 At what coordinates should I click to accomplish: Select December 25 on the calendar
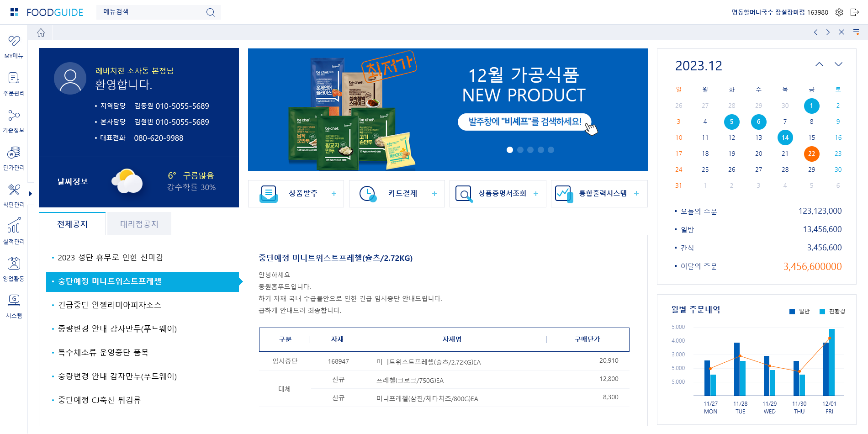coord(705,169)
